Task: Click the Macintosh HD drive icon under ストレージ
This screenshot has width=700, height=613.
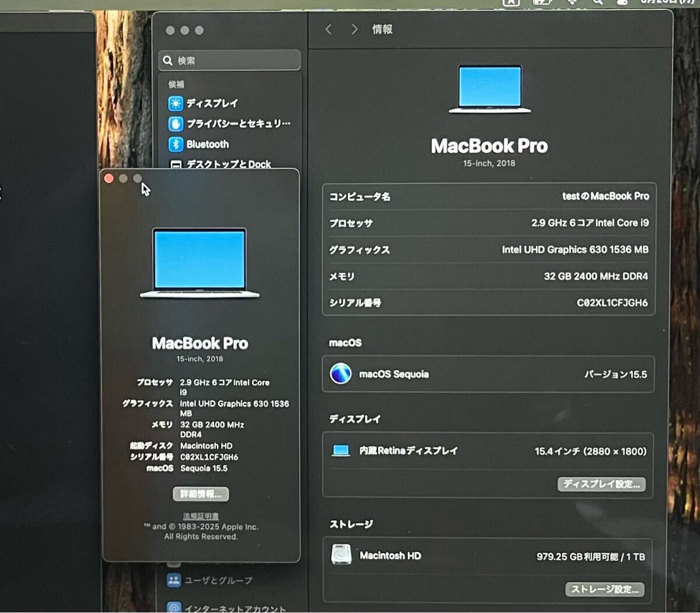Action: coord(341,555)
